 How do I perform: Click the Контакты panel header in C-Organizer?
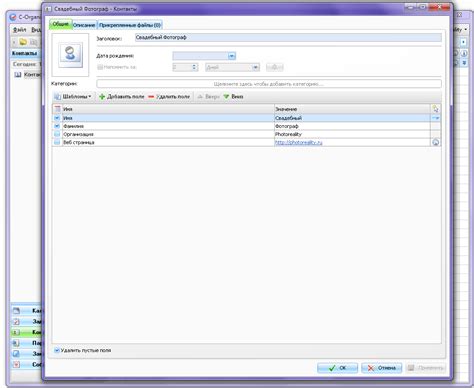[25, 53]
